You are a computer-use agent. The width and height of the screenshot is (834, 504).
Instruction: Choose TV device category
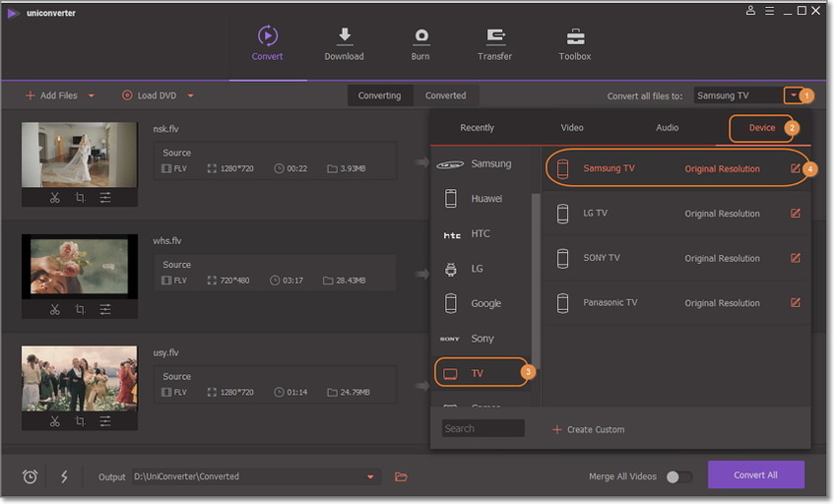[481, 373]
